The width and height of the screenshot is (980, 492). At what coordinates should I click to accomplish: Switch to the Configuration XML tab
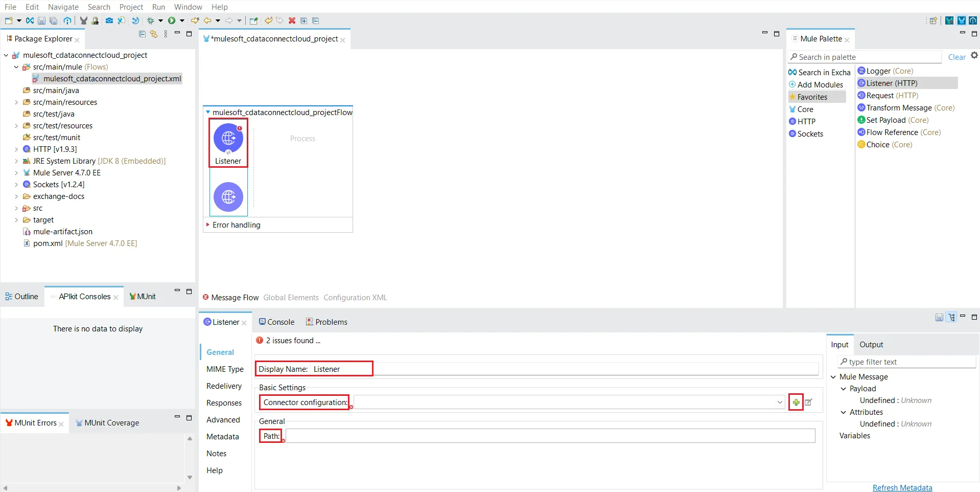coord(355,298)
